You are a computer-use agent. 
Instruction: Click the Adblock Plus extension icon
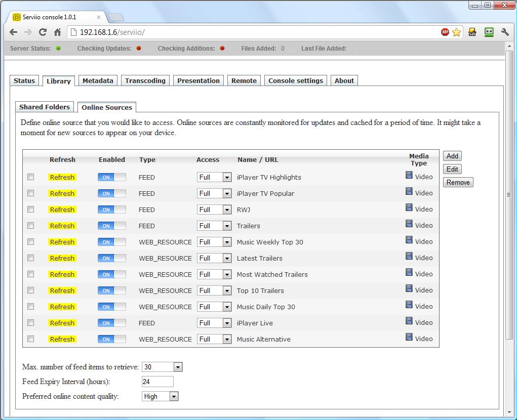tap(445, 32)
